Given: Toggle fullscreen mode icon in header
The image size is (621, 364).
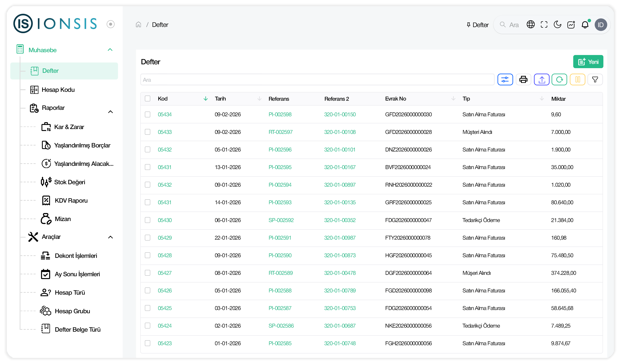Looking at the screenshot, I should coord(544,25).
